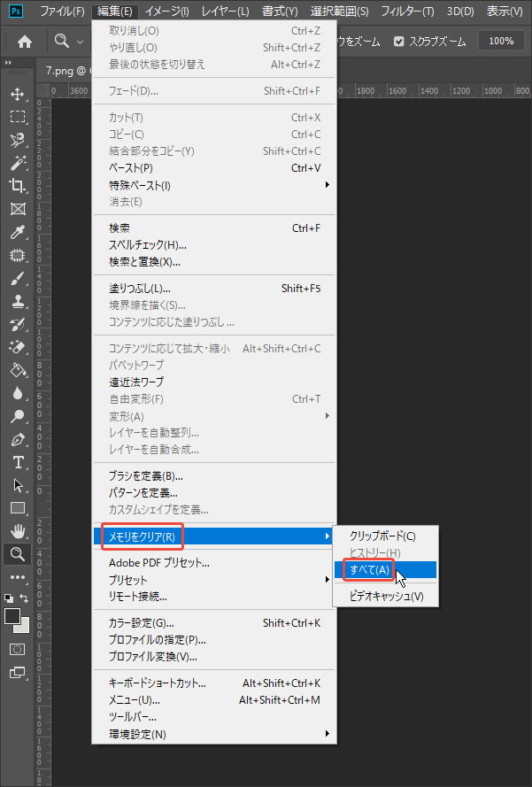Click the background color swatch
This screenshot has width=532, height=787.
point(24,628)
